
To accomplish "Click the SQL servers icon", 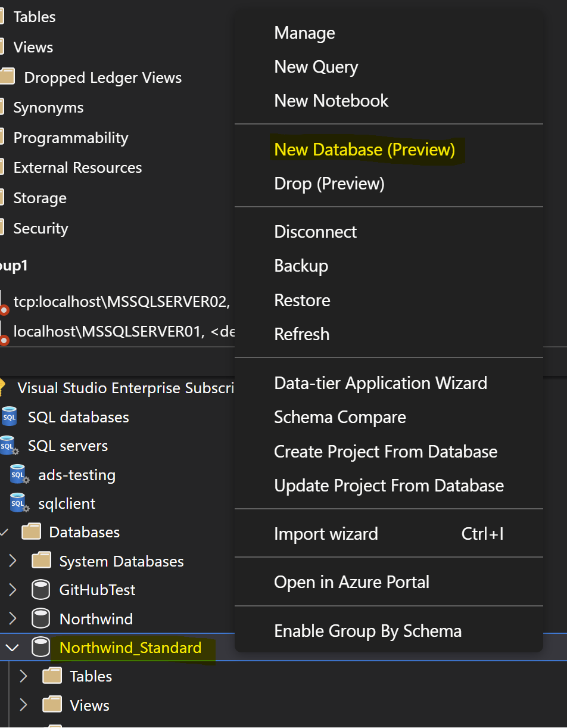I will click(9, 445).
